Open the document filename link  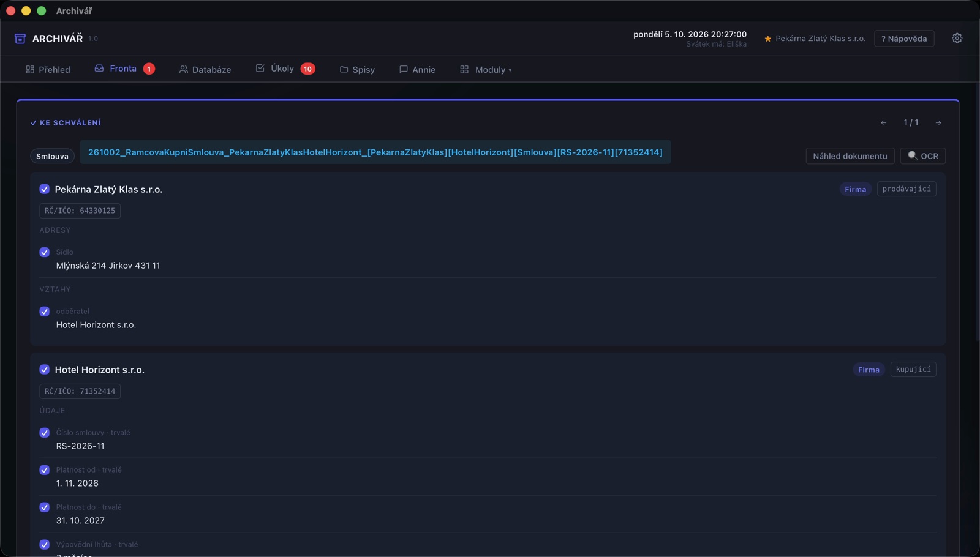pos(375,152)
